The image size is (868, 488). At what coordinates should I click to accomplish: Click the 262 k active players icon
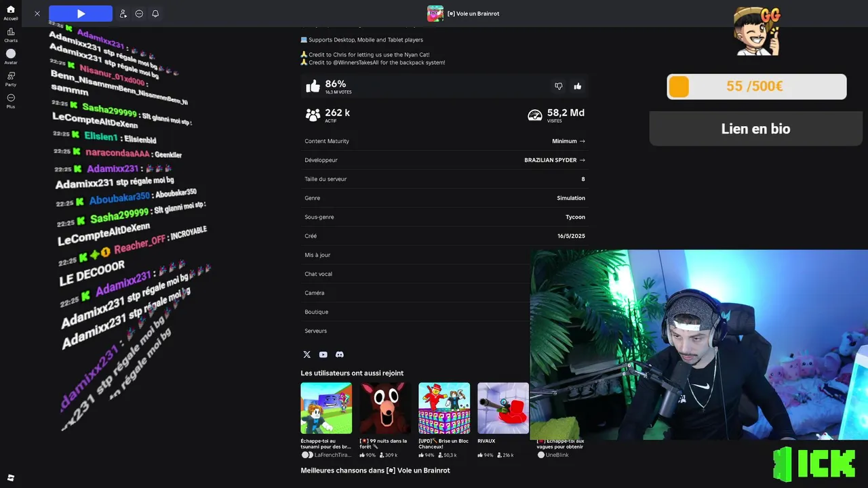click(x=313, y=115)
